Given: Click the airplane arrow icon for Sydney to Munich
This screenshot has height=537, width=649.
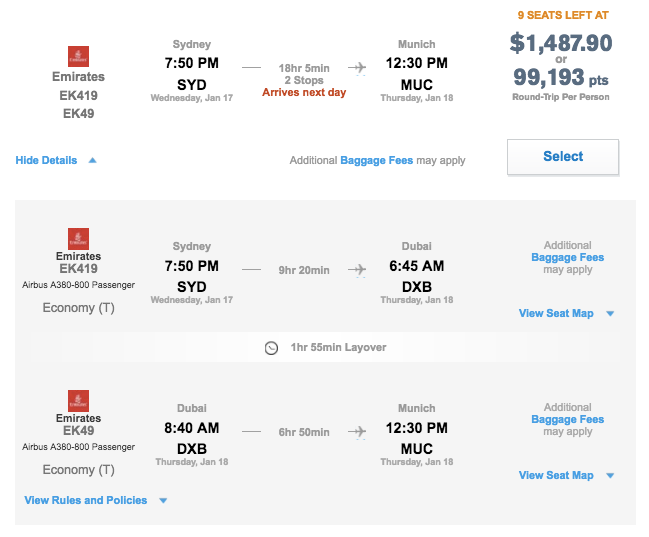Looking at the screenshot, I should click(x=357, y=68).
